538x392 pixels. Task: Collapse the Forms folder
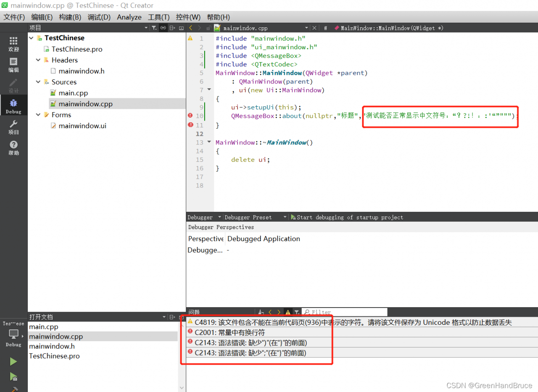coord(38,115)
